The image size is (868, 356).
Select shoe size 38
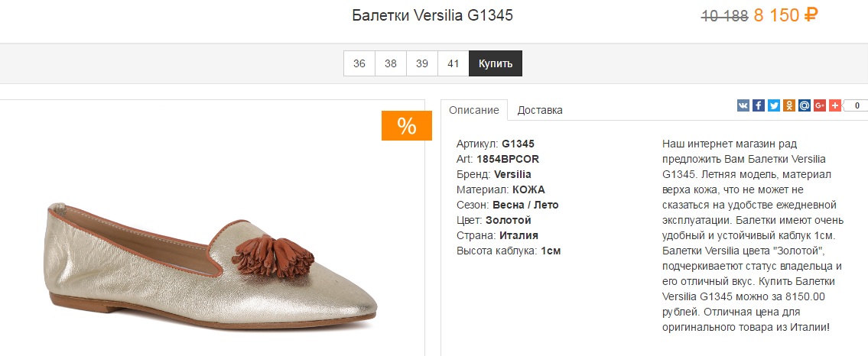391,63
